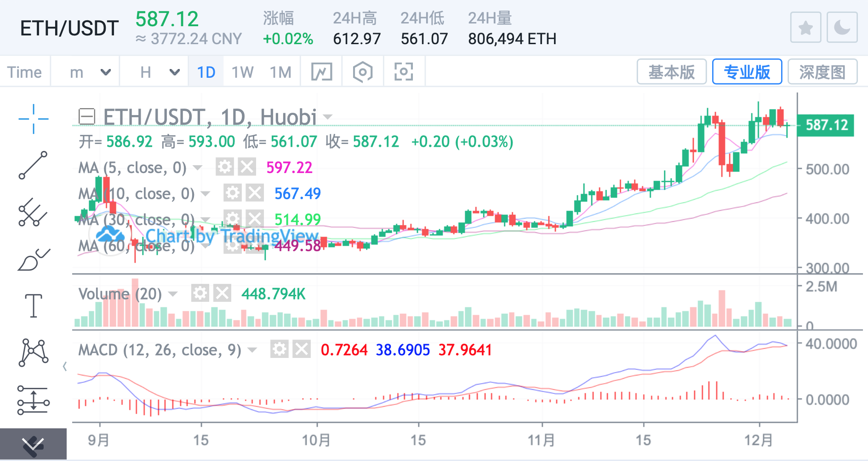This screenshot has height=461, width=868.
Task: Open Volume indicator settings gear
Action: coord(200,293)
